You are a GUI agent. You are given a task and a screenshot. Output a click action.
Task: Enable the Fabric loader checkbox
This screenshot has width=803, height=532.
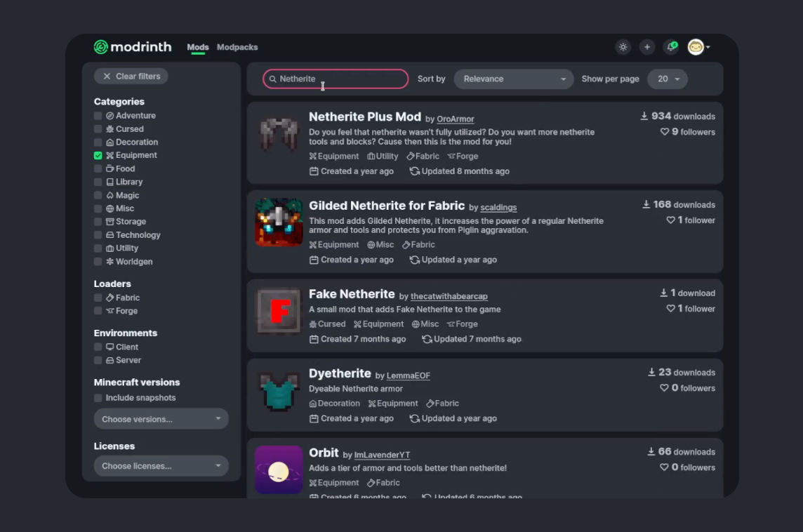98,298
